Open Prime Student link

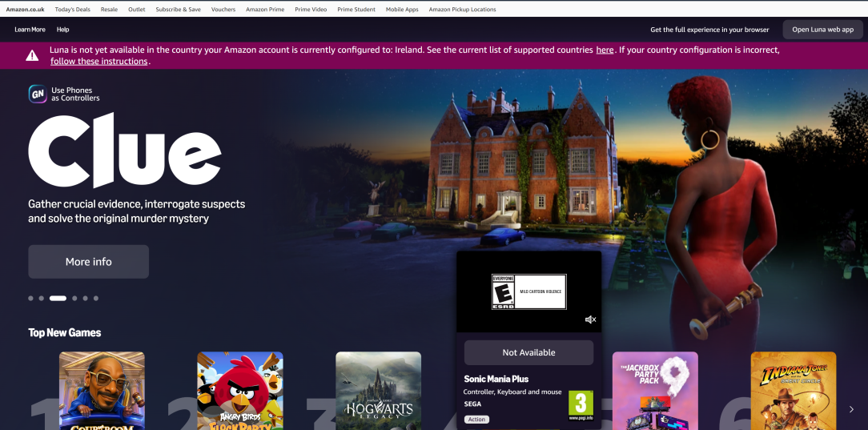pyautogui.click(x=356, y=10)
